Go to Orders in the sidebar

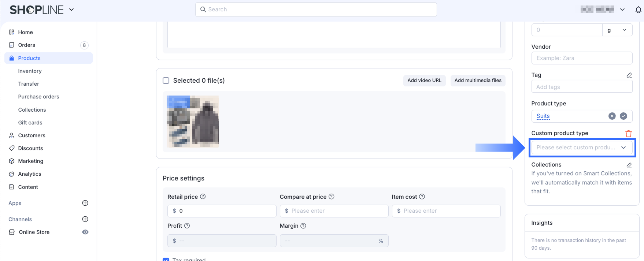(27, 45)
